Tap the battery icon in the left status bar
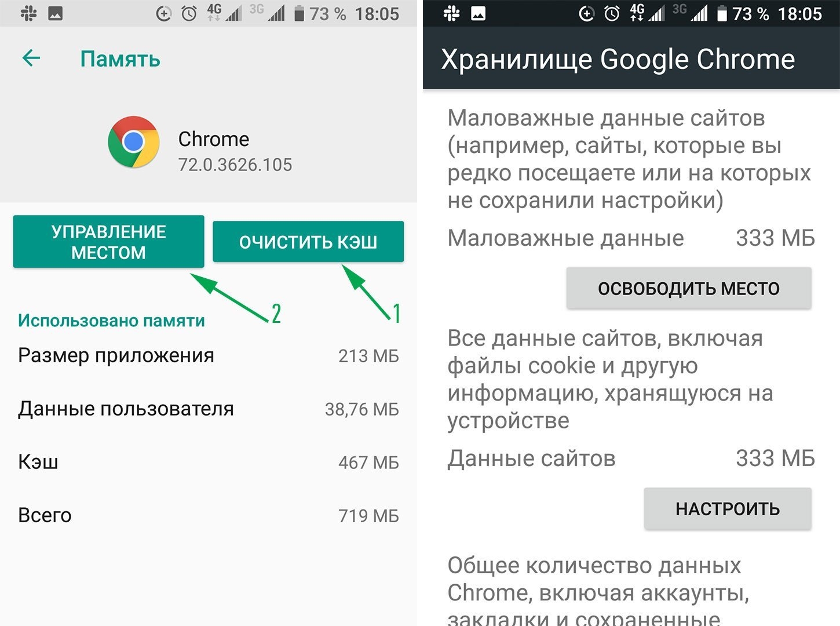Screen dimensions: 840x626 299,13
